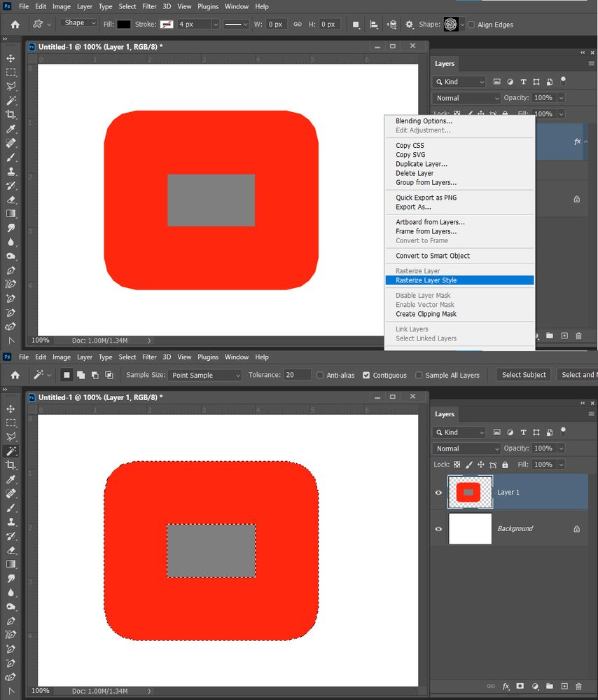This screenshot has width=598, height=700.
Task: Click the Select Subject button
Action: [x=524, y=375]
